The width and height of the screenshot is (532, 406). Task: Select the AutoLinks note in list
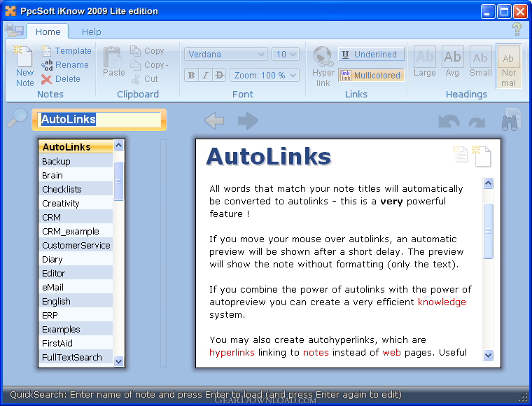76,147
